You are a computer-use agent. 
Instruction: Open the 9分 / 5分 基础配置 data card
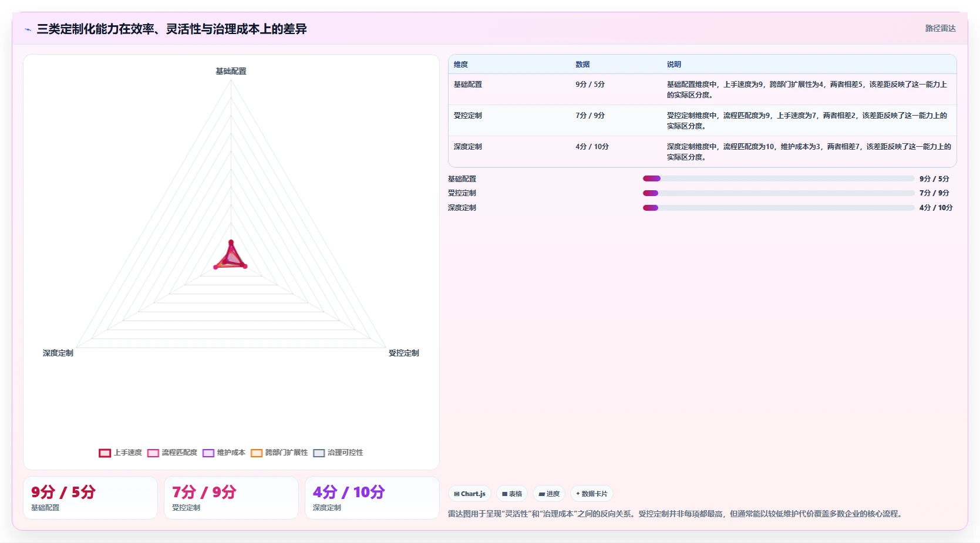click(x=90, y=498)
